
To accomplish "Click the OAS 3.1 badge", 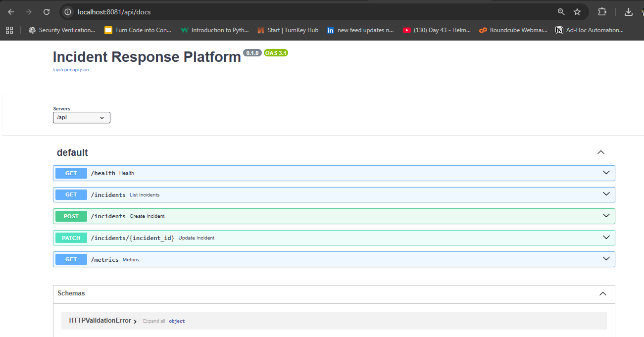I will coord(276,53).
